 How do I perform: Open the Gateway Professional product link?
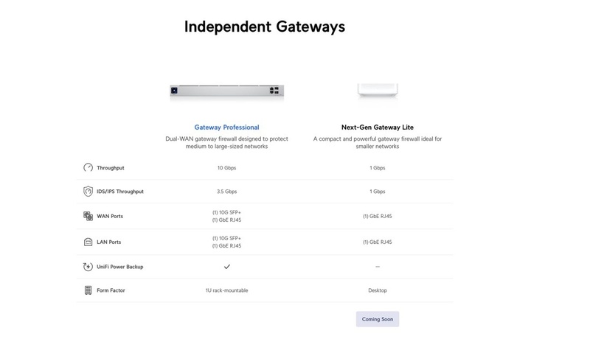[x=226, y=127]
